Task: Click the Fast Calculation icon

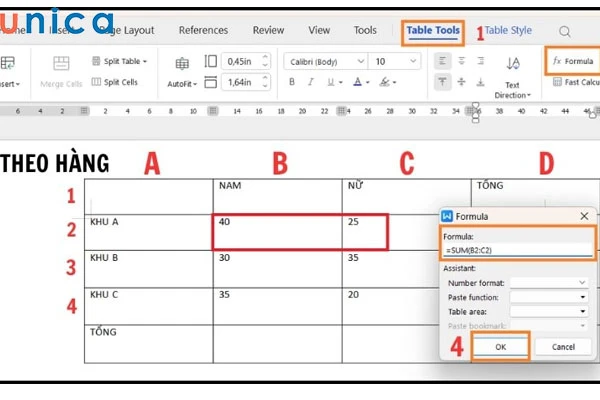Action: (x=558, y=82)
